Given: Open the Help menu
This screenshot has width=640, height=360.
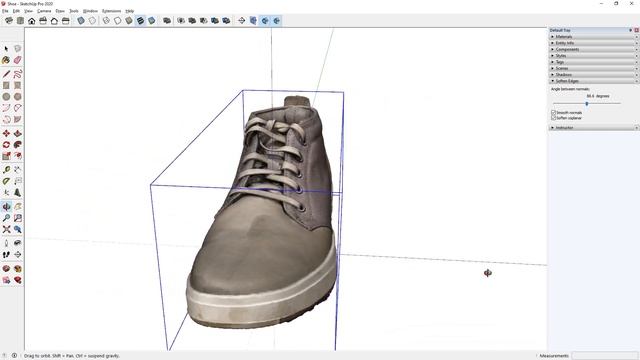Looking at the screenshot, I should tap(130, 11).
